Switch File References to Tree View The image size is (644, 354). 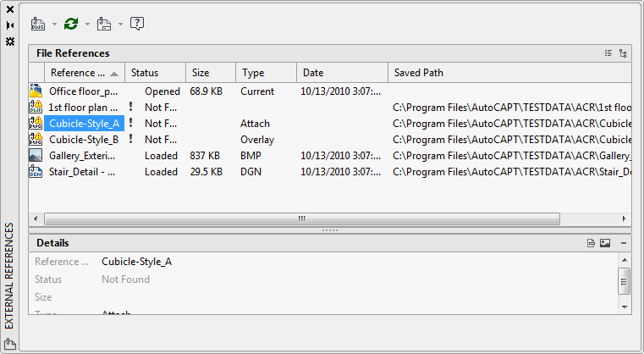(x=623, y=53)
